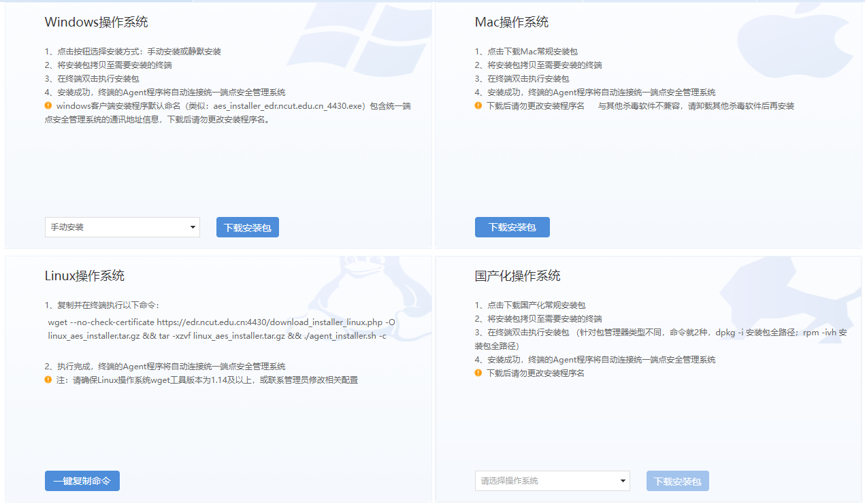Click the Mac操作系统 heading
Viewport: 865px width, 504px height.
point(511,22)
